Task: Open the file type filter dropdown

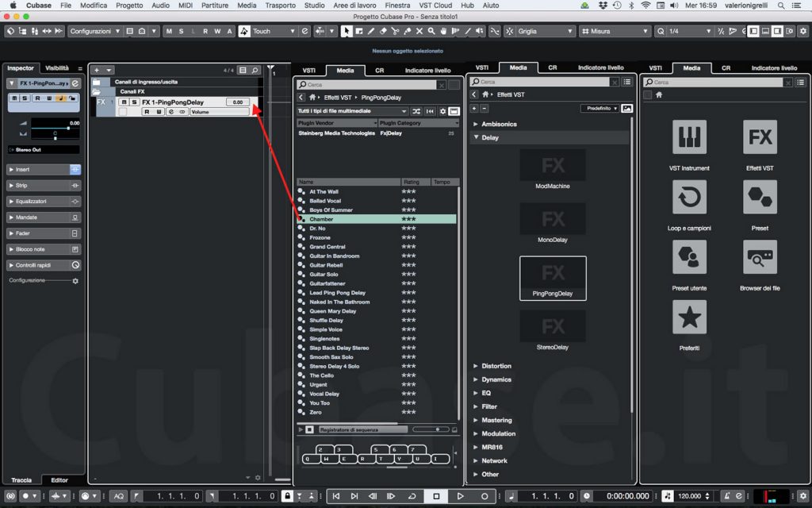Action: pos(352,111)
